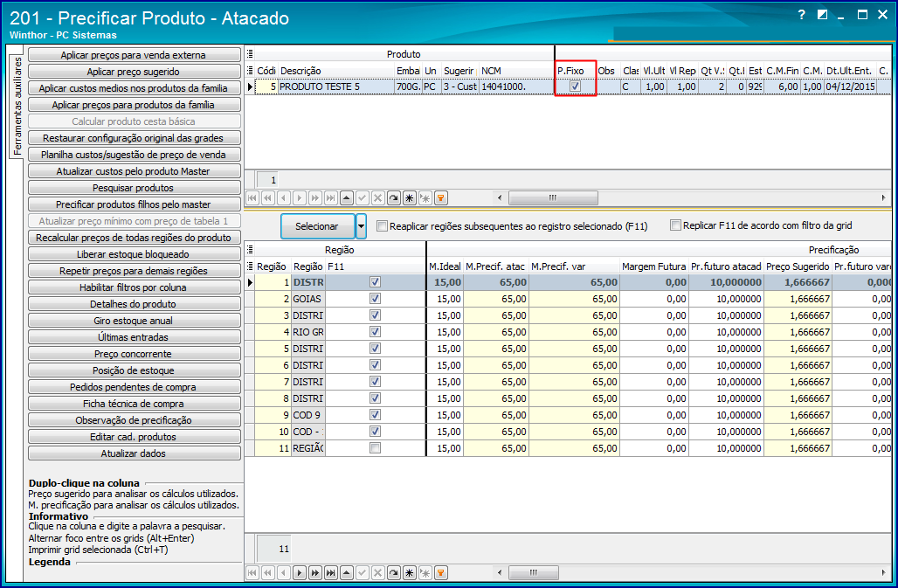The height and width of the screenshot is (588, 898).
Task: Save bookmark asterisk in Região grid navigator
Action: 410,572
